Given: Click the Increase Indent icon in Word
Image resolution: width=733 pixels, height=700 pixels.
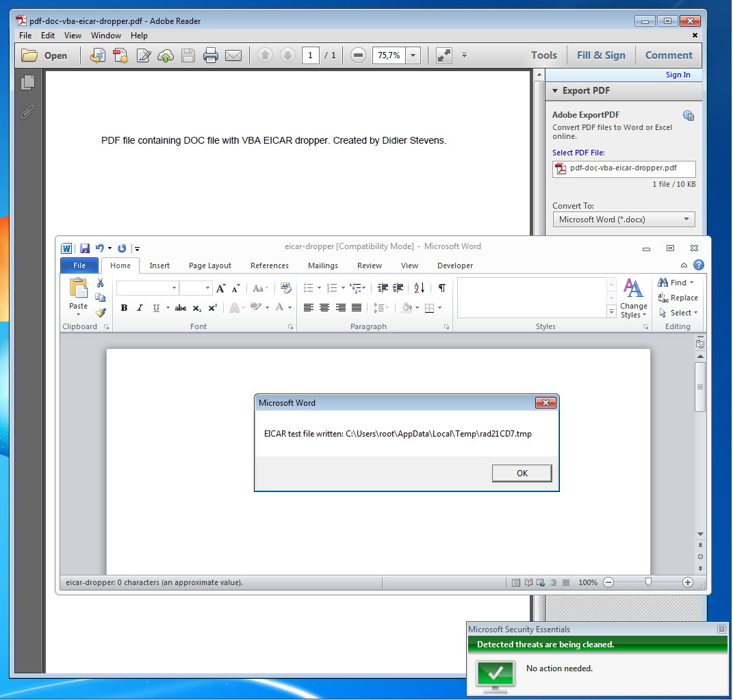Looking at the screenshot, I should pos(398,288).
